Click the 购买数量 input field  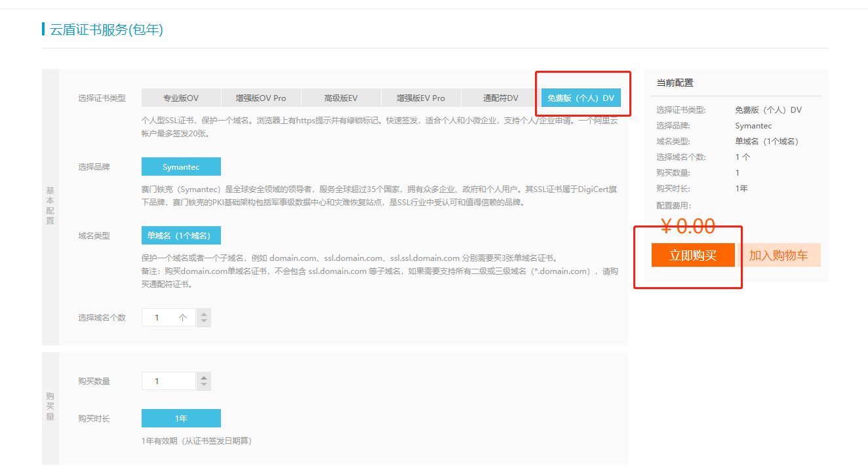pos(164,380)
